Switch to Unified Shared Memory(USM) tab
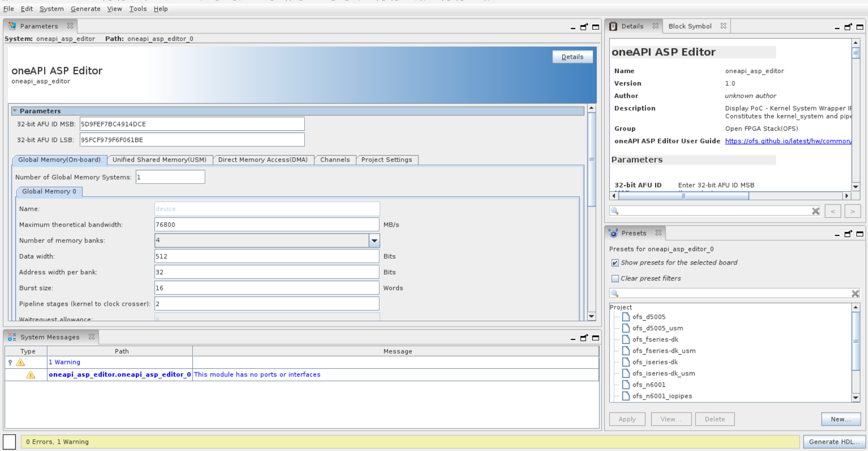Screen dimensions: 868x451 coord(159,160)
